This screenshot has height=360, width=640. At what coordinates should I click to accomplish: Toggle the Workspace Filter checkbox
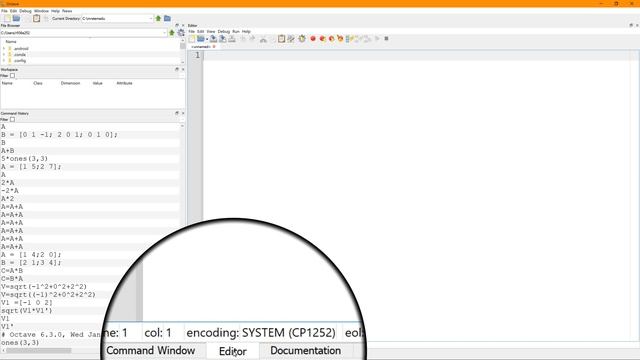pos(12,76)
